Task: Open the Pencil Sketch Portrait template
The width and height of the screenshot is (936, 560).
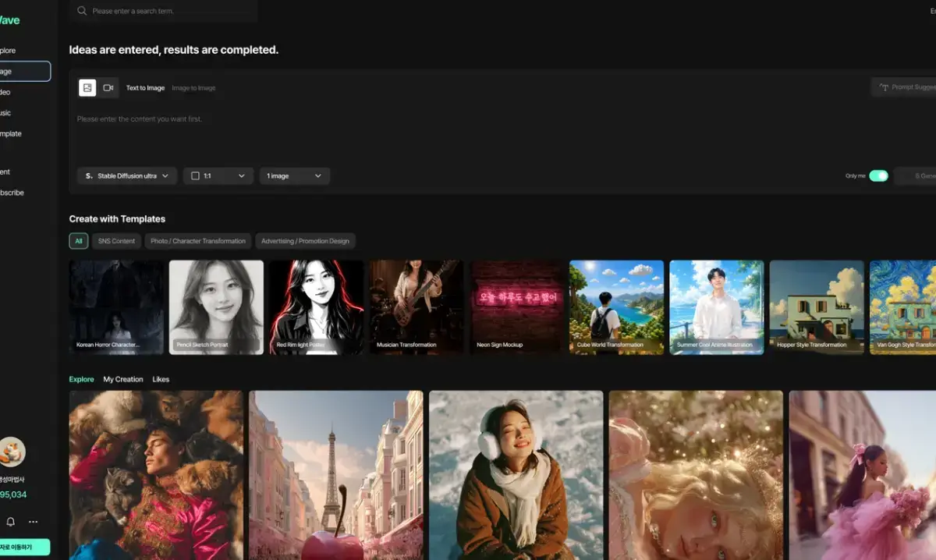Action: 216,307
